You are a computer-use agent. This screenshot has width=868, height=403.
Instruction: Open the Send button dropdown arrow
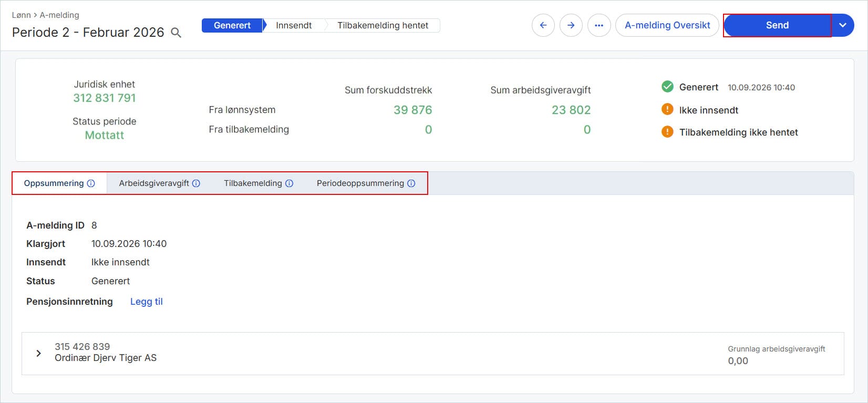click(x=843, y=25)
